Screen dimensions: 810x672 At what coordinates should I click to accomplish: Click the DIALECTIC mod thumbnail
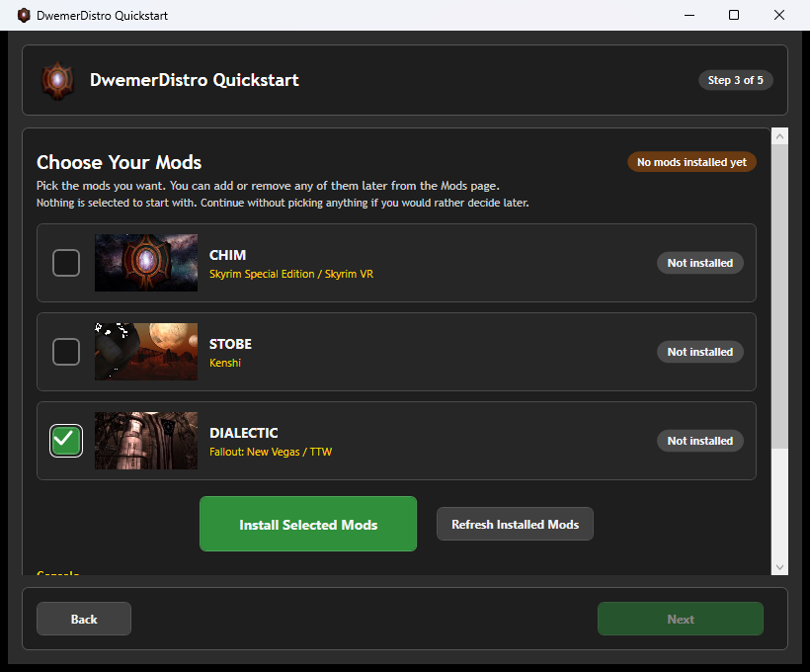146,441
